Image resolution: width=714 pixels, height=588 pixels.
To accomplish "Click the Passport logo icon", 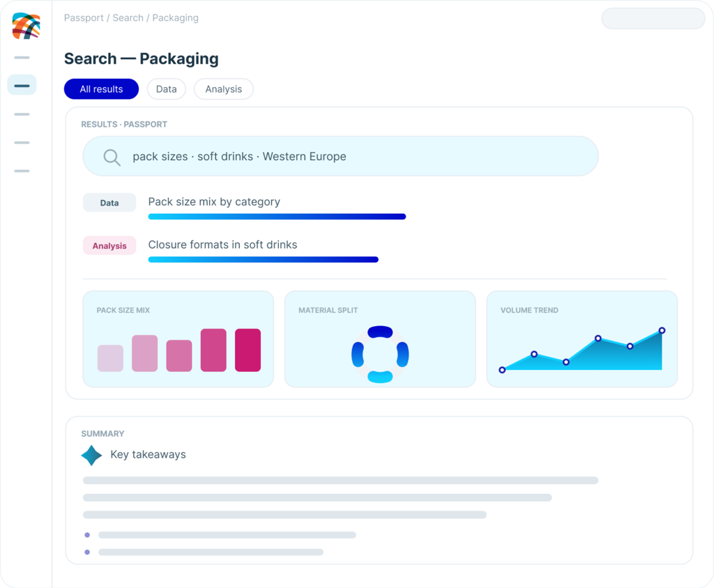I will tap(26, 26).
